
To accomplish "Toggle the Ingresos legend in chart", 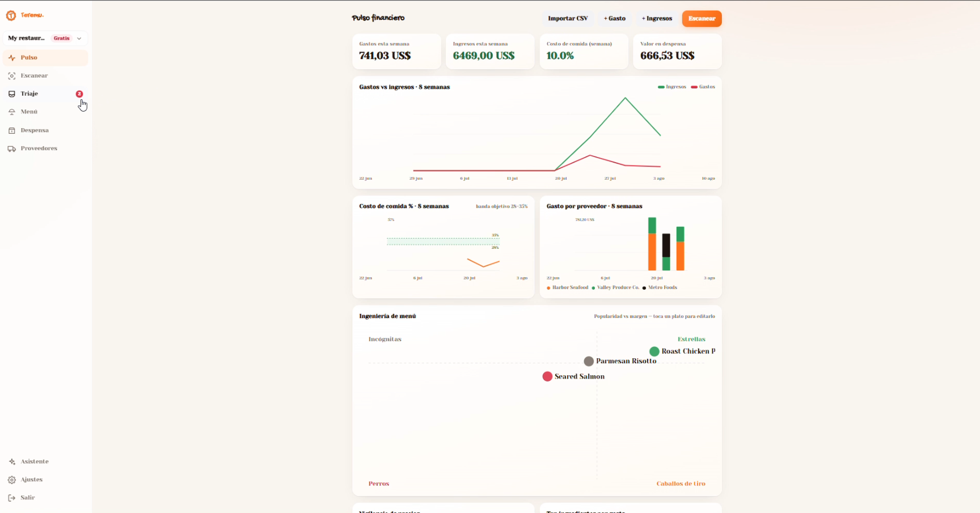I will pos(672,87).
